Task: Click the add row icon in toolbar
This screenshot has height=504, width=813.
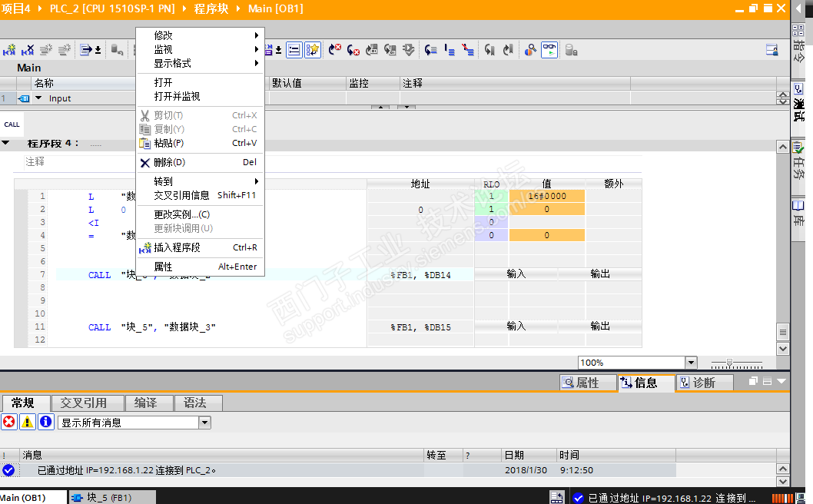Action: (x=65, y=50)
